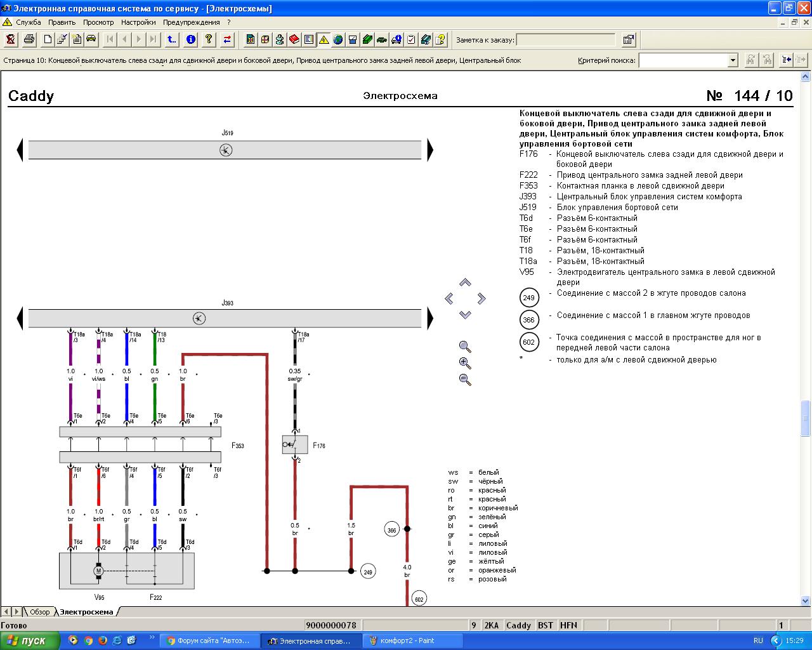Pan diagram with the right chevron arrow
Image resolution: width=812 pixels, height=650 pixels.
point(481,298)
